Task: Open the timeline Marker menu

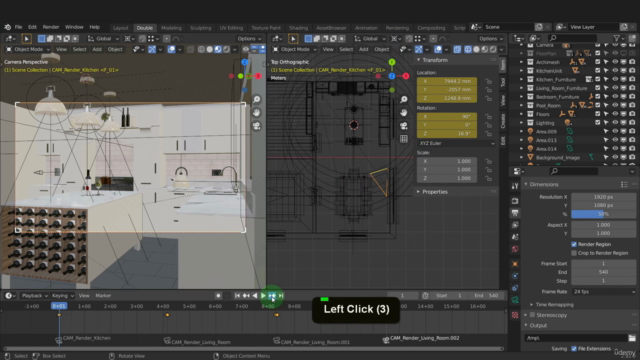Action: coord(103,296)
